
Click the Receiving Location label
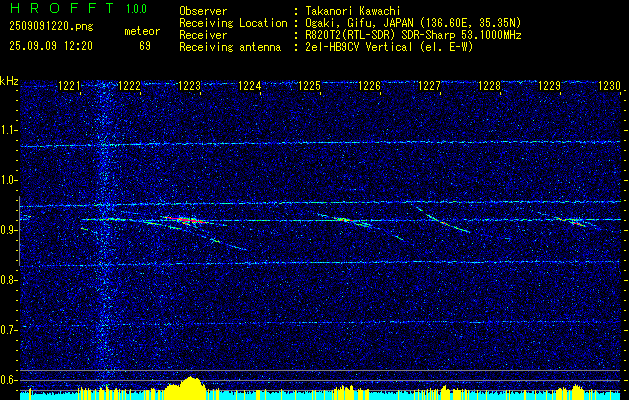(233, 23)
